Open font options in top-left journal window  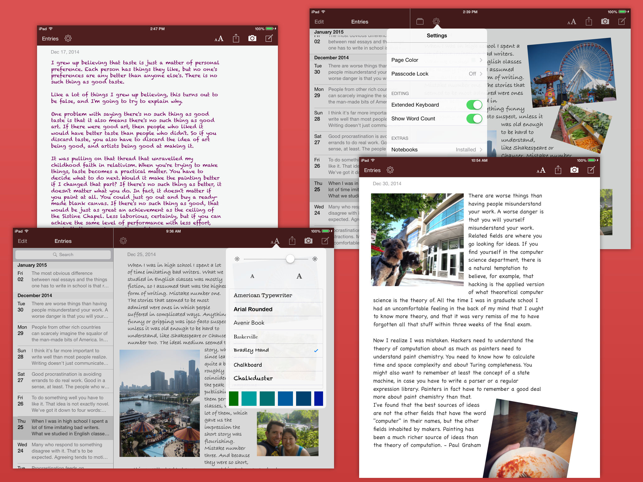pyautogui.click(x=219, y=39)
